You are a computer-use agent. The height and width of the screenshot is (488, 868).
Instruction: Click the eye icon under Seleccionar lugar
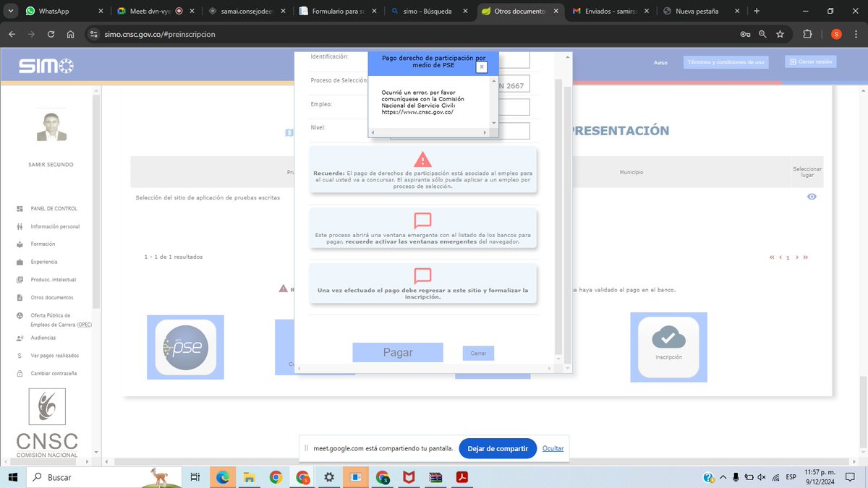tap(812, 197)
